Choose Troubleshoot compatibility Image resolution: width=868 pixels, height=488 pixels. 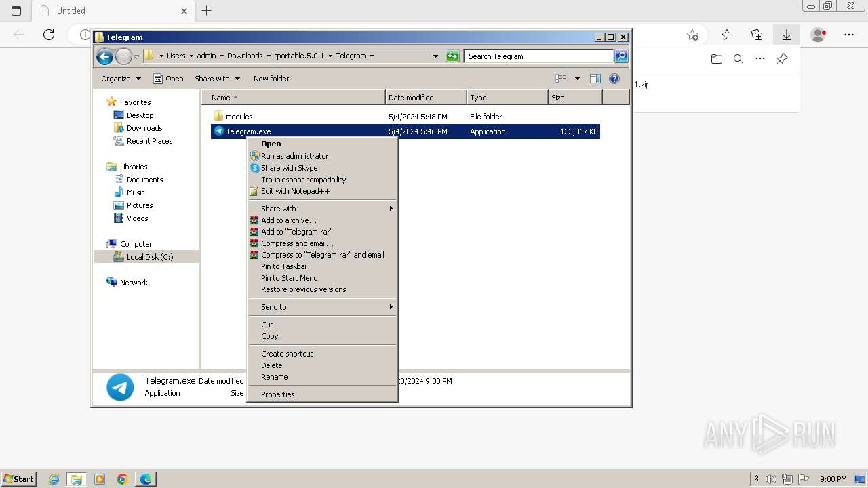coord(322,180)
